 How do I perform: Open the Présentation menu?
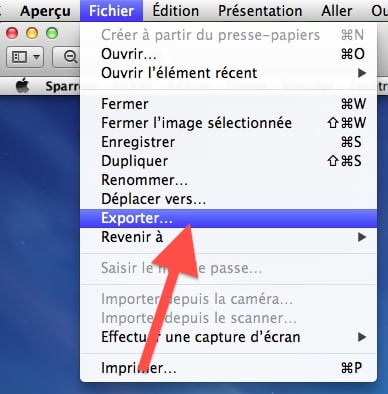[x=260, y=11]
